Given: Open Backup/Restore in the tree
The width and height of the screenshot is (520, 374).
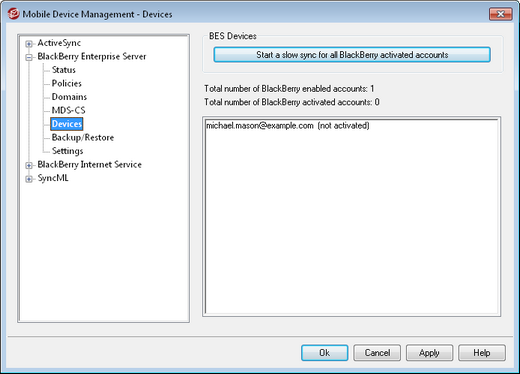Looking at the screenshot, I should pyautogui.click(x=83, y=138).
